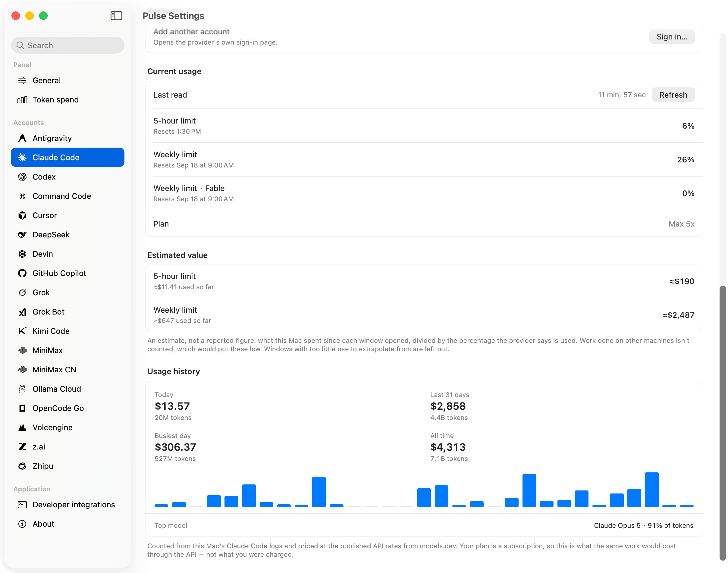Image resolution: width=728 pixels, height=573 pixels.
Task: Open the General panel
Action: [67, 80]
